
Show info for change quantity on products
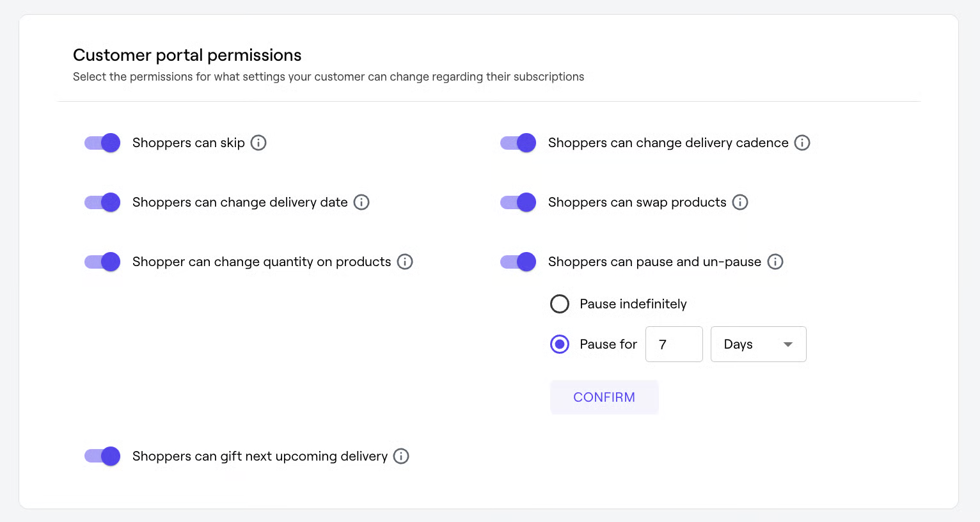(x=405, y=262)
